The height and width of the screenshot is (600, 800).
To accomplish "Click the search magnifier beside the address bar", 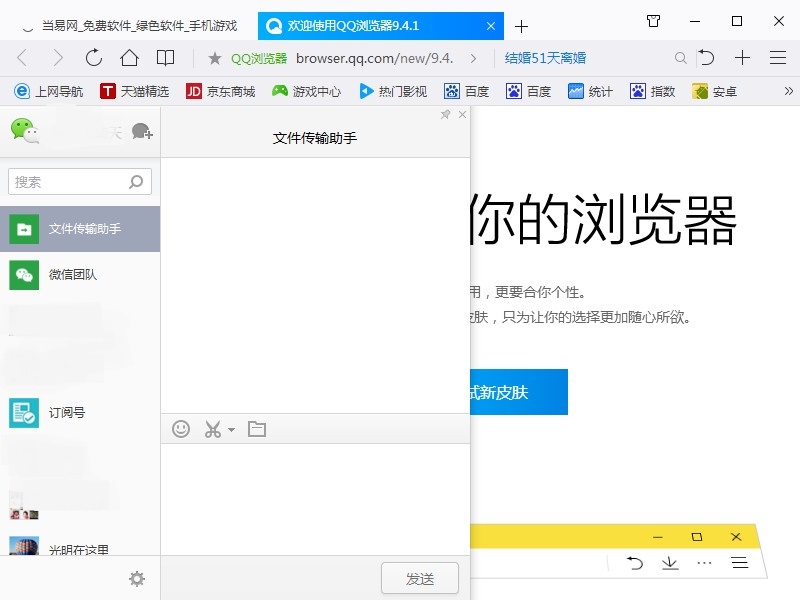I will (679, 59).
